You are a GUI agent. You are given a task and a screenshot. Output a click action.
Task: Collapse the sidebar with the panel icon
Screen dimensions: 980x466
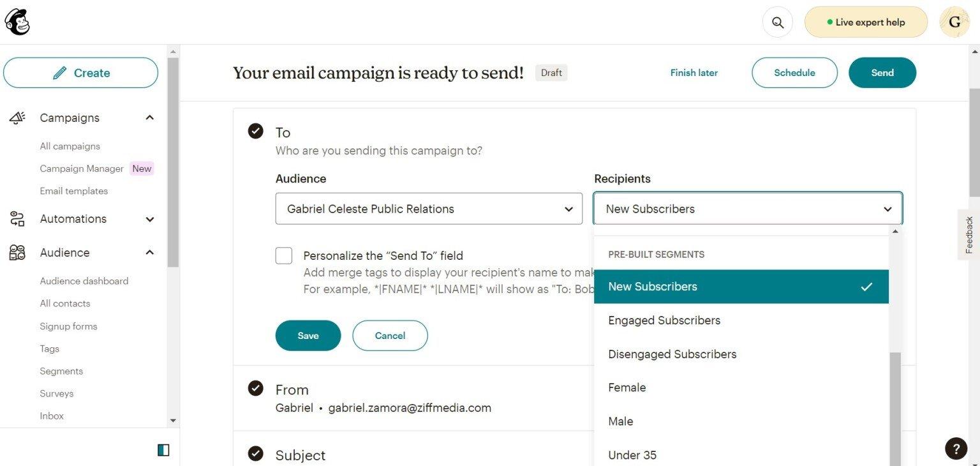click(x=163, y=450)
